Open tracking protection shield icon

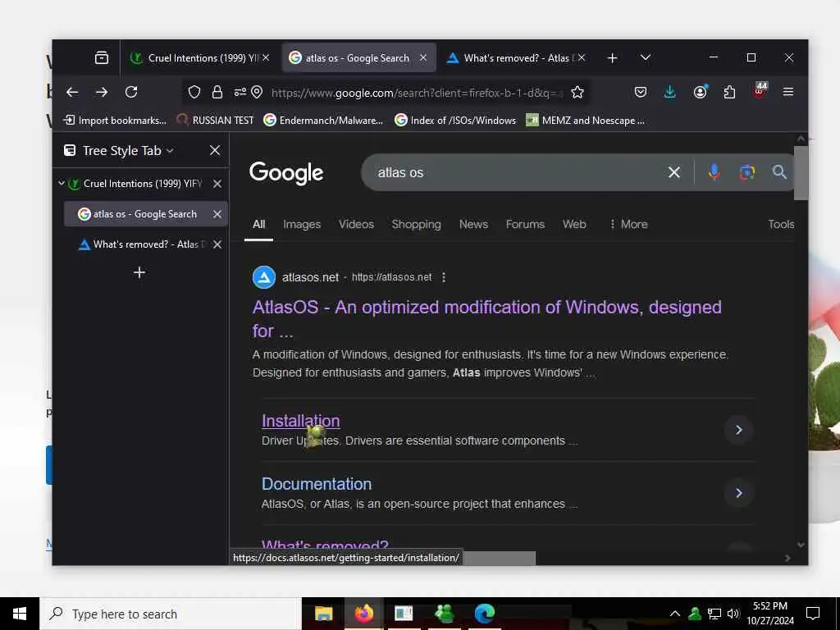[194, 92]
